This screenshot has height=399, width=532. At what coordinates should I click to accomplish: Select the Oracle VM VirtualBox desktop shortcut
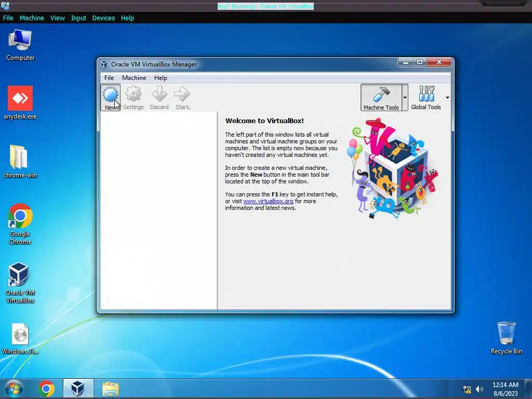(x=20, y=283)
